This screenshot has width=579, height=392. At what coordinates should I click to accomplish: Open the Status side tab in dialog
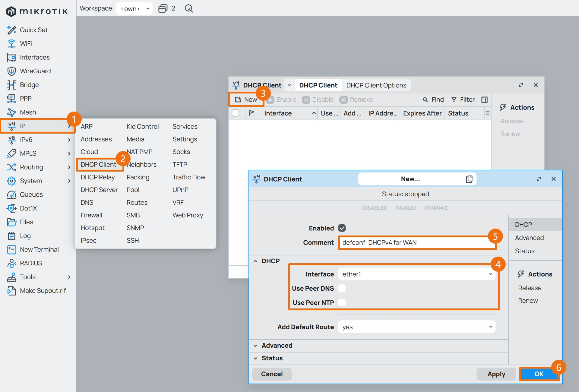click(x=525, y=251)
